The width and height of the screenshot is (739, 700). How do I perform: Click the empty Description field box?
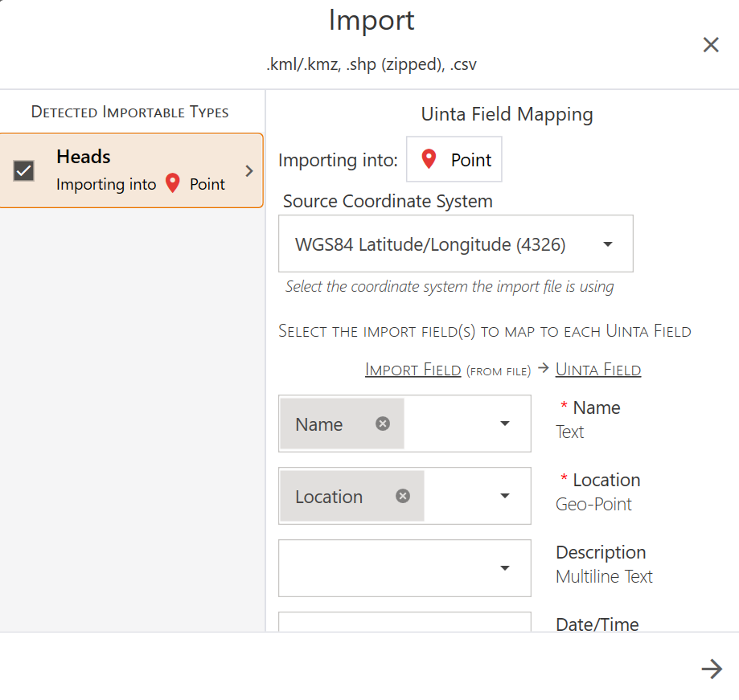coord(386,568)
